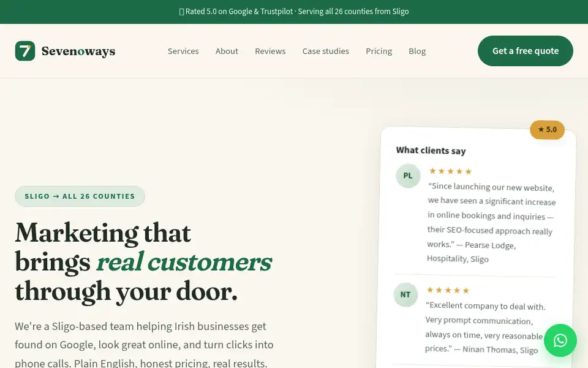The width and height of the screenshot is (588, 368).
Task: Open the Blog nav link
Action: point(417,51)
